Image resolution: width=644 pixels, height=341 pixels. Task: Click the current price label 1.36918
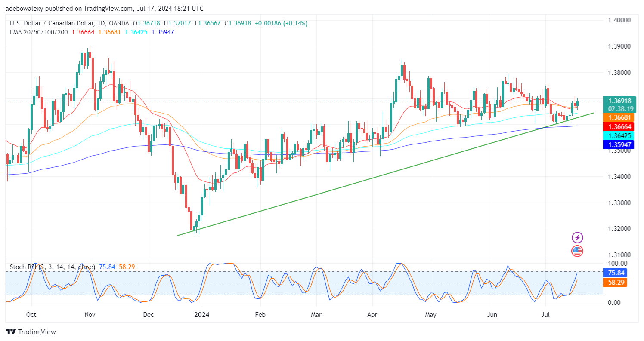(619, 101)
